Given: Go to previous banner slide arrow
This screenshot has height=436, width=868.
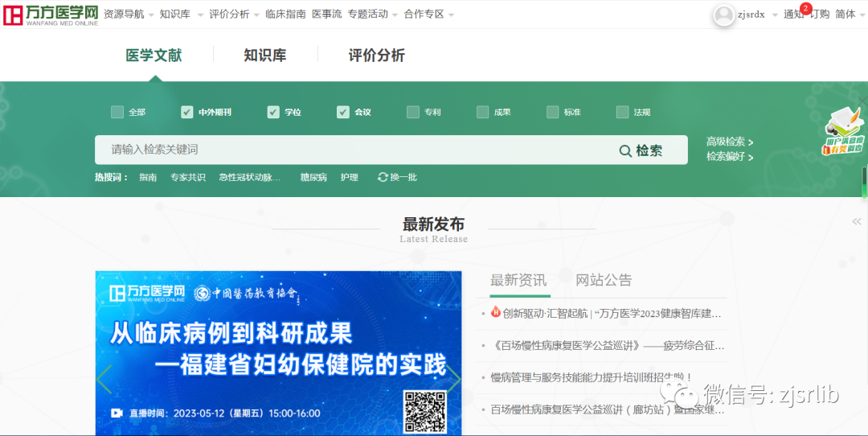Looking at the screenshot, I should tap(104, 379).
